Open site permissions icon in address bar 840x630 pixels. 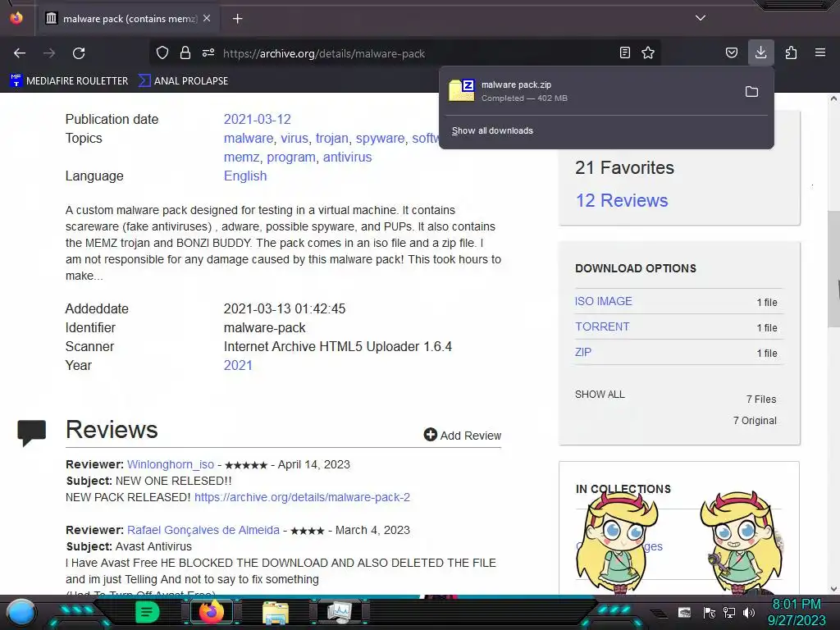(208, 52)
